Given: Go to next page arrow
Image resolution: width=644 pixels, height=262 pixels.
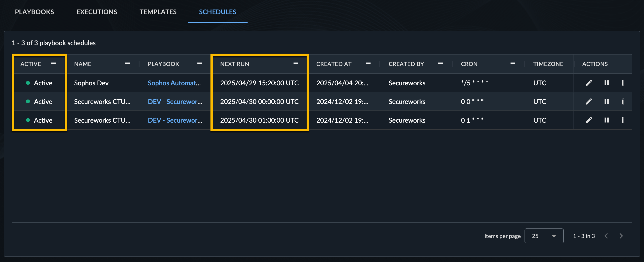Looking at the screenshot, I should click(621, 236).
